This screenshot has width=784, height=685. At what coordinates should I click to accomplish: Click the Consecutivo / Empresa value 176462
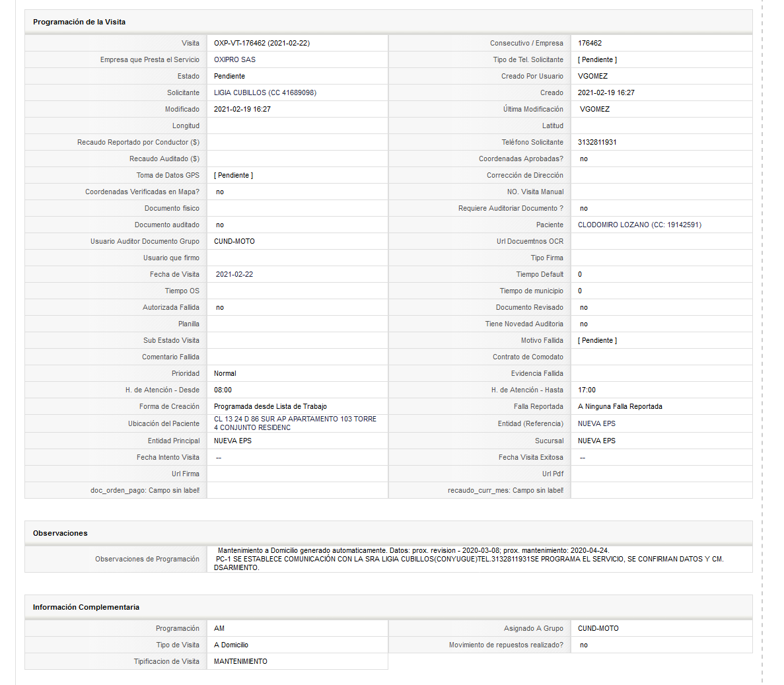(590, 43)
